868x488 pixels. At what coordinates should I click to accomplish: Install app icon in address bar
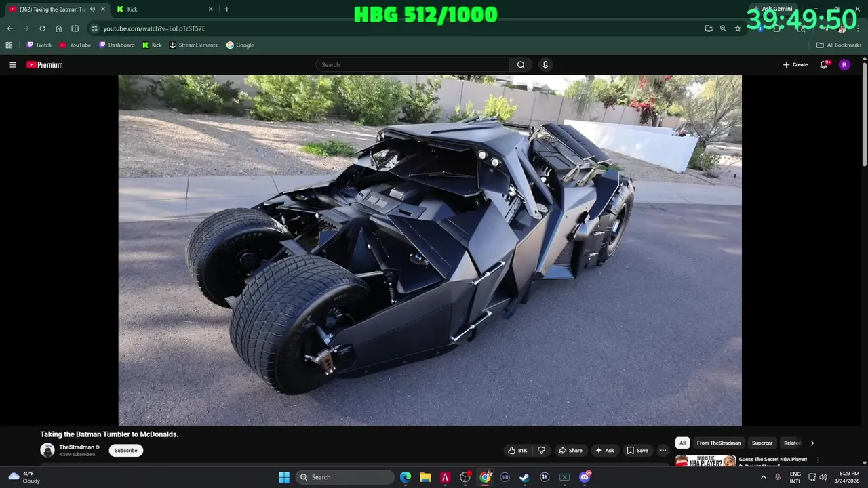coord(709,28)
